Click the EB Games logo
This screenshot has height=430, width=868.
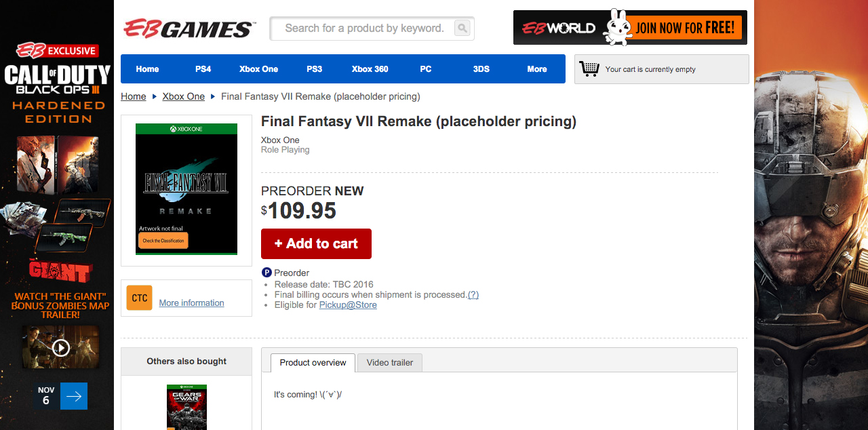(x=189, y=29)
